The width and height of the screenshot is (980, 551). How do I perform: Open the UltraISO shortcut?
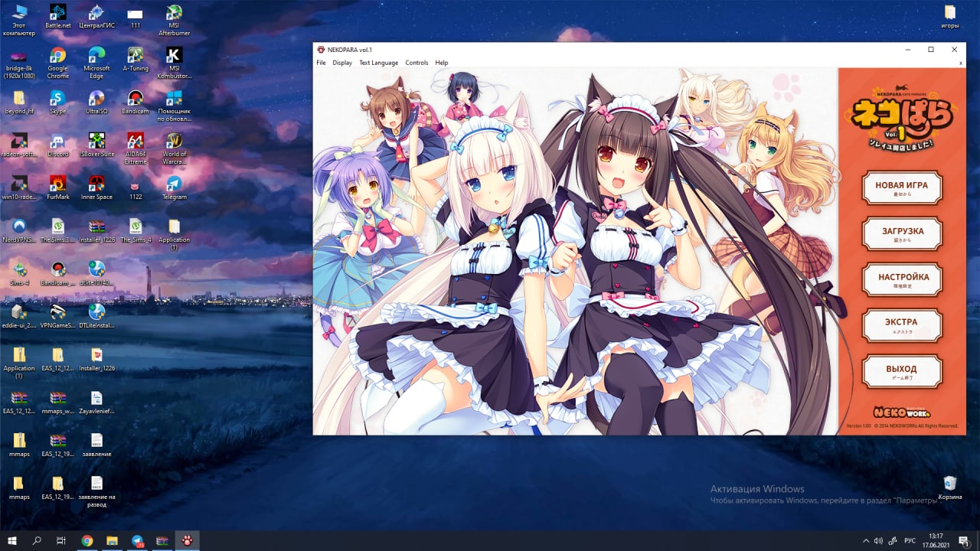96,103
